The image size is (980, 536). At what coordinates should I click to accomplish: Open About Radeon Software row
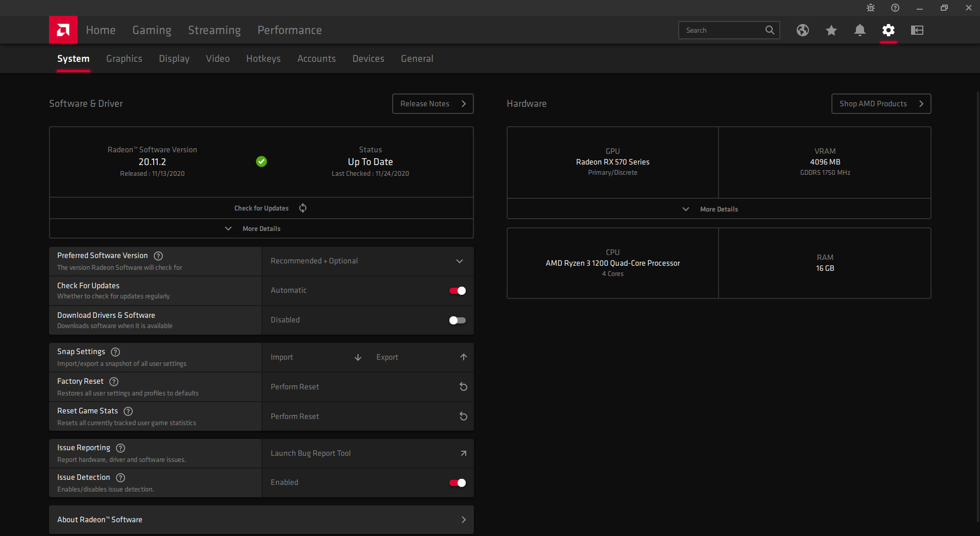point(261,520)
